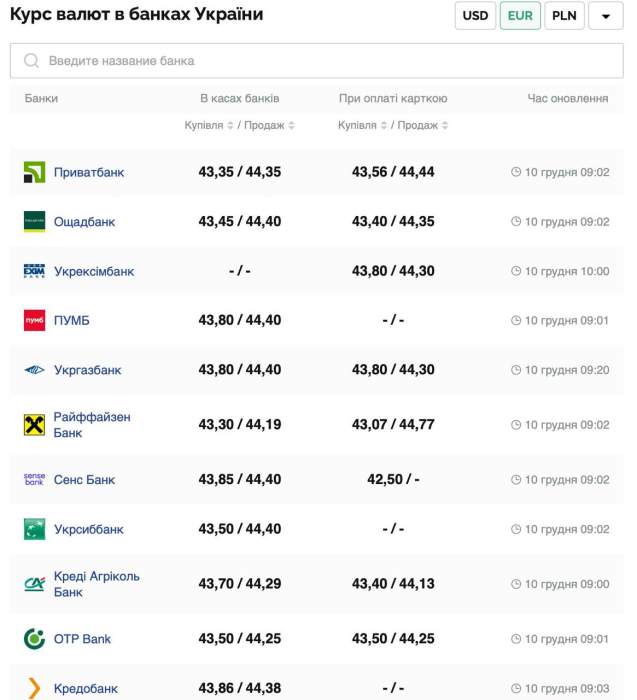Click the Sense Bank logo icon

click(x=34, y=480)
